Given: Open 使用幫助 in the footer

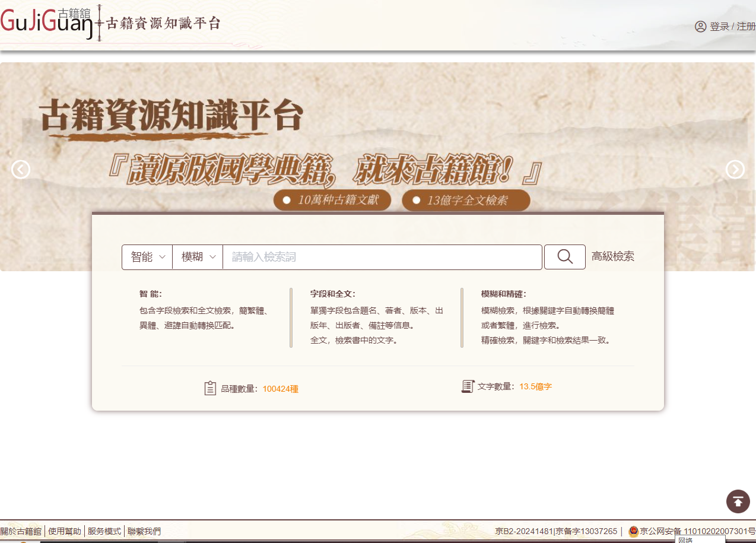Looking at the screenshot, I should click(65, 531).
